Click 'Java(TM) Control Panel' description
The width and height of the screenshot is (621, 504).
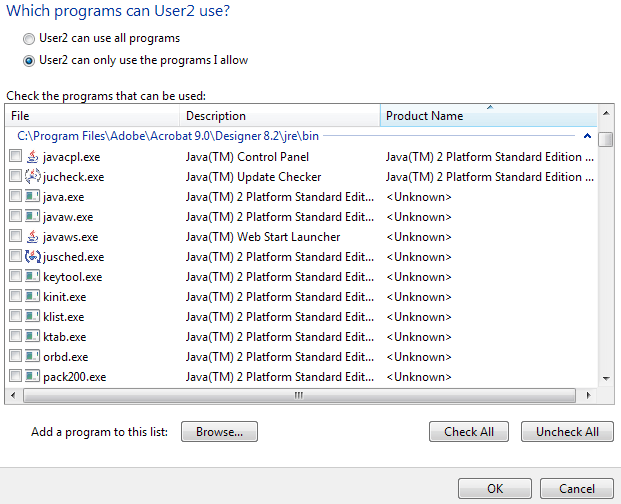point(247,157)
